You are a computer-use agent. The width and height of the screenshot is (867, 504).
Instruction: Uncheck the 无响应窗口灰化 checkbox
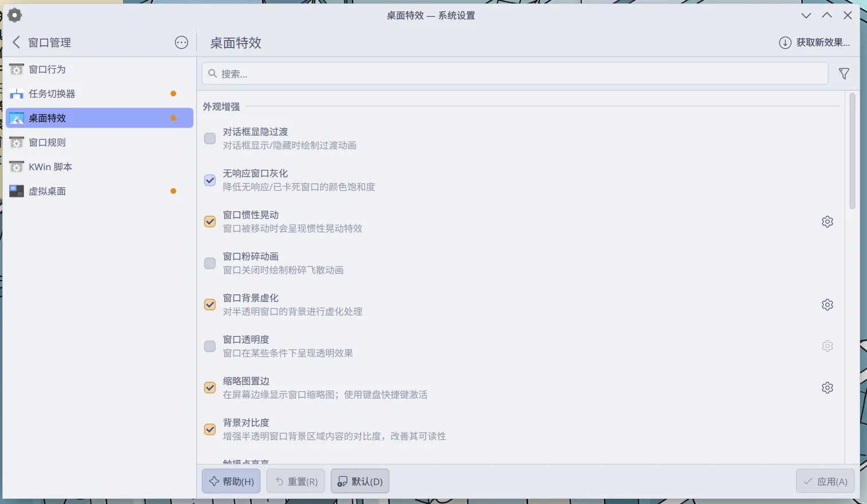[210, 180]
